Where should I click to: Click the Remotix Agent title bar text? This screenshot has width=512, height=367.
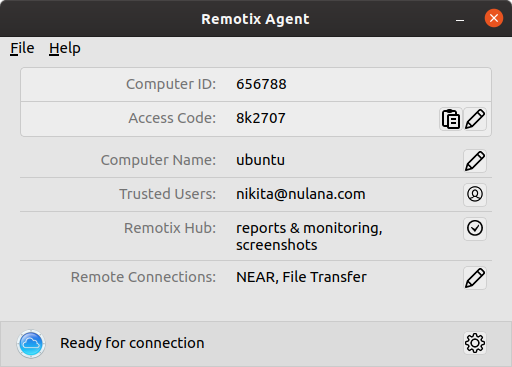tap(255, 19)
